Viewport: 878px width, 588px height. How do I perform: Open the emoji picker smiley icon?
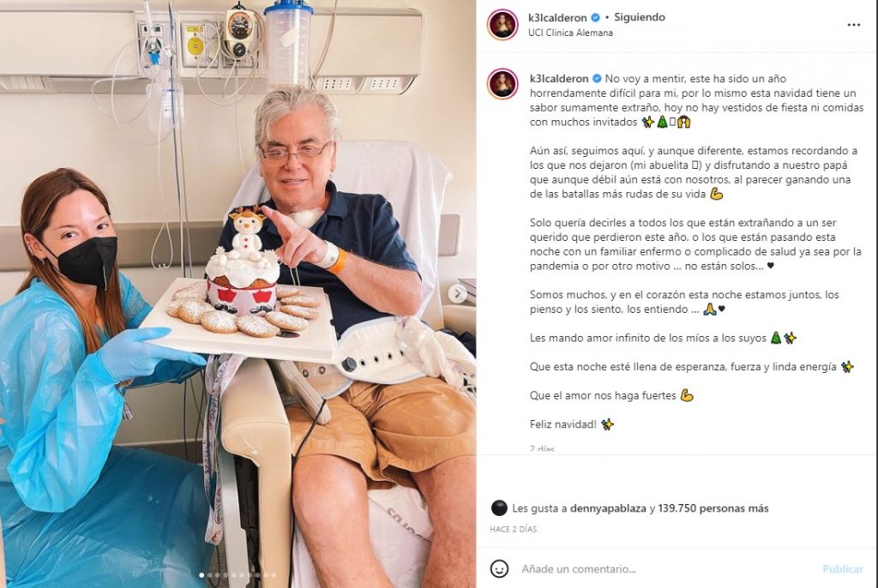tap(499, 568)
